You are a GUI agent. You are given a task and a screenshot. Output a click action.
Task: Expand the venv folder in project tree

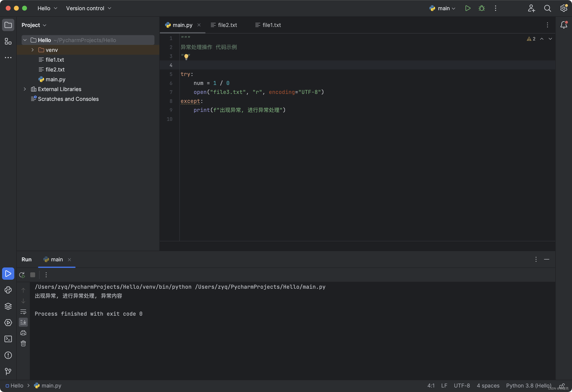(33, 50)
